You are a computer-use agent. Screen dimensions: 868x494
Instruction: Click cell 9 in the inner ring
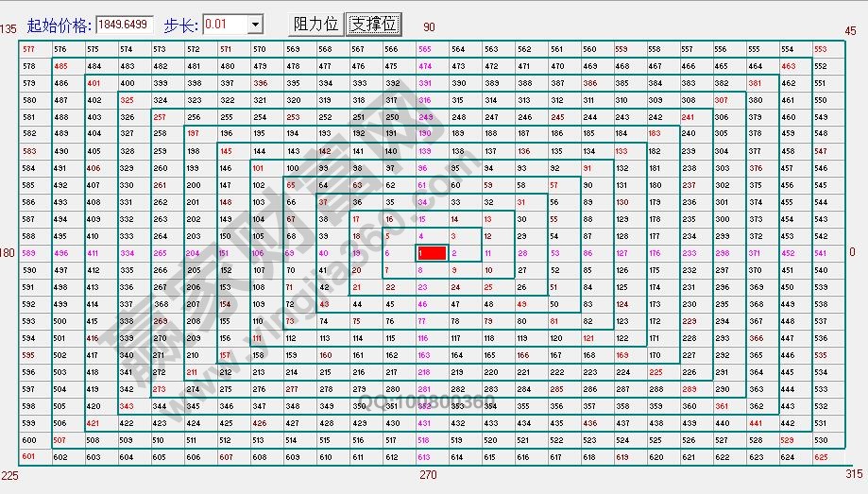pos(454,270)
